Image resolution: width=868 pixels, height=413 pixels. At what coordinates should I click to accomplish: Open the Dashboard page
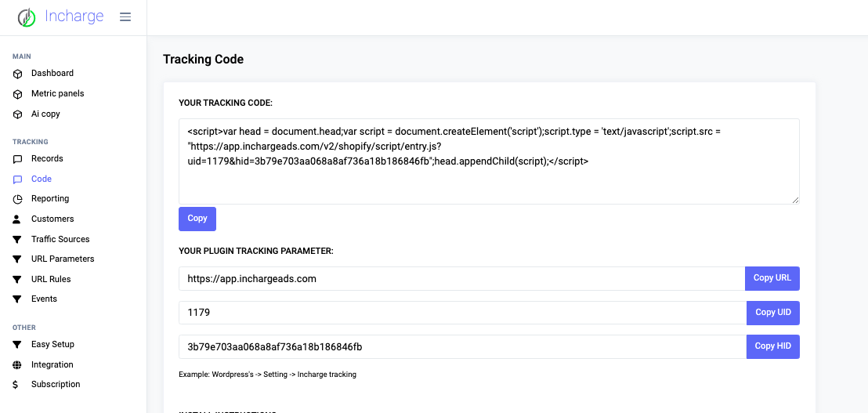coord(52,73)
